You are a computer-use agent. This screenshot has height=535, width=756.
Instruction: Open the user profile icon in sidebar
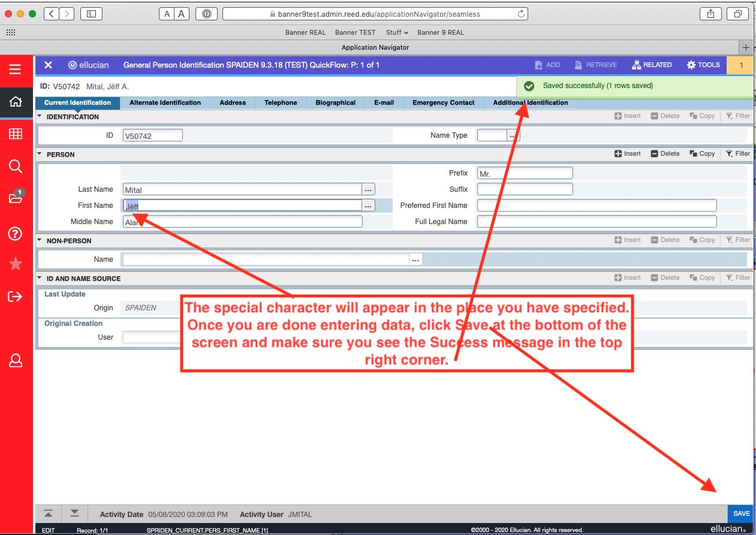tap(16, 361)
